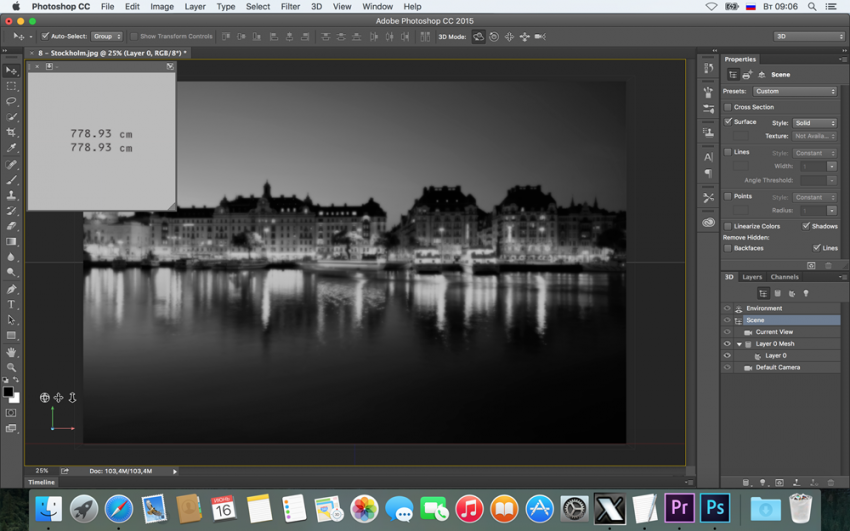Enable the Cross Section checkbox

click(728, 107)
